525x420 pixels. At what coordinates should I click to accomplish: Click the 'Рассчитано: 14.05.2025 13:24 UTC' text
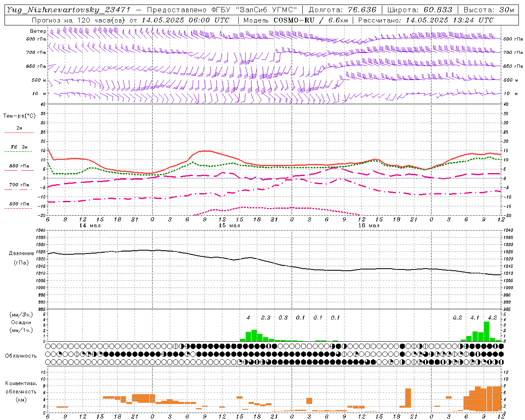tap(426, 20)
